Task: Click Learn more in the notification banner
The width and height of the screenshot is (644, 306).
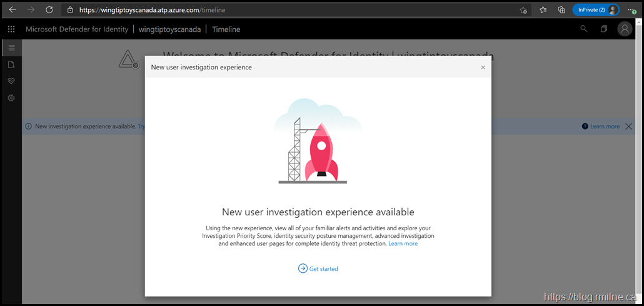Action: pyautogui.click(x=604, y=126)
